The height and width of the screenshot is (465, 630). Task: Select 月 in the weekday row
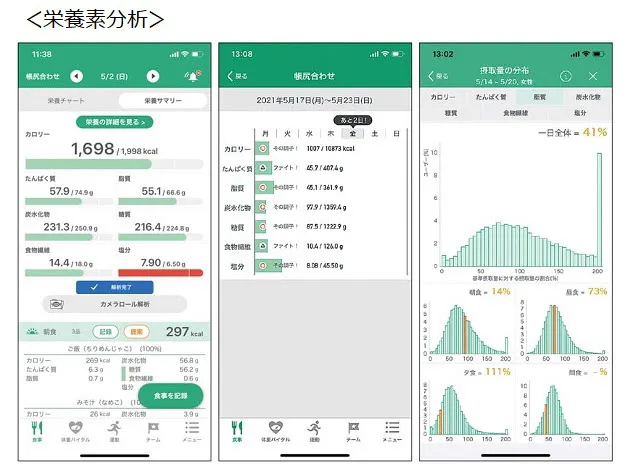(266, 134)
